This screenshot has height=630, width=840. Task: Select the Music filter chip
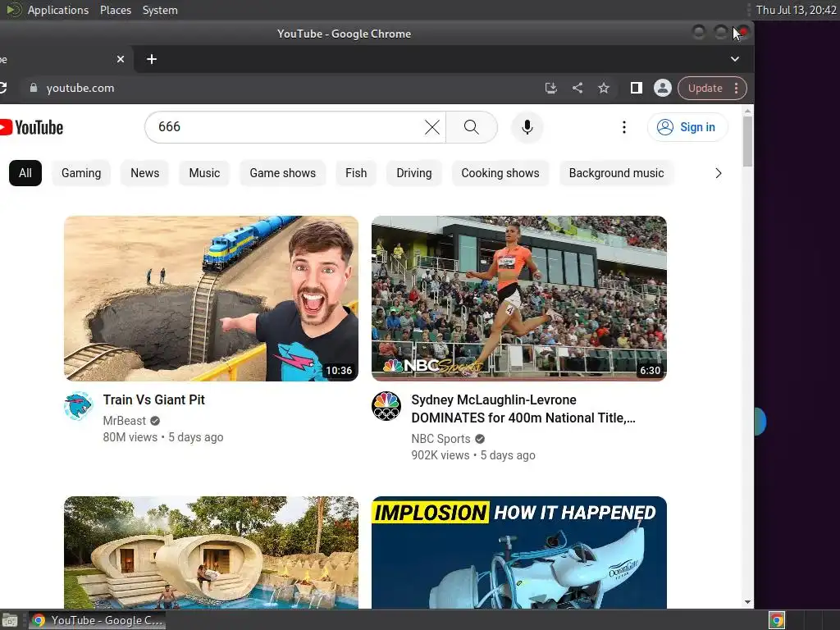tap(204, 173)
